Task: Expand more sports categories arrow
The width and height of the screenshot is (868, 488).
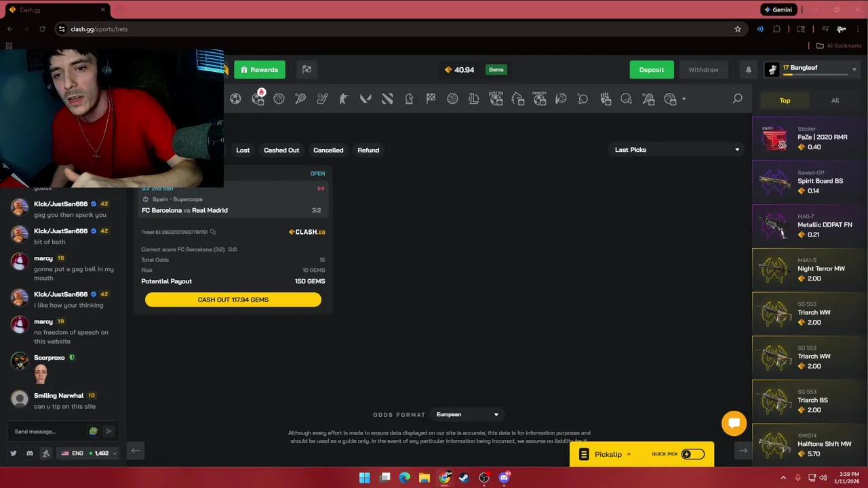Action: (x=684, y=100)
